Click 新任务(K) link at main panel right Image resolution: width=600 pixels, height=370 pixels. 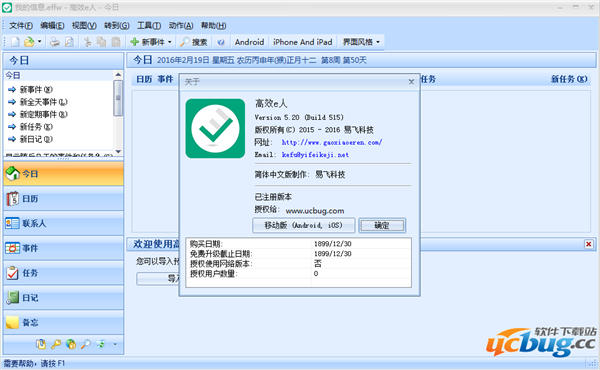point(569,79)
